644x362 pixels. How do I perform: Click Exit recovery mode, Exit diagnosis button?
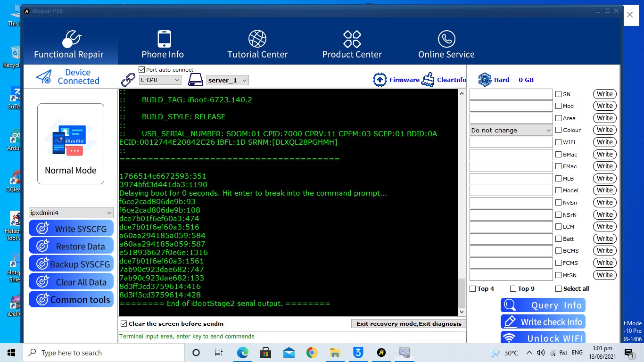[409, 324]
